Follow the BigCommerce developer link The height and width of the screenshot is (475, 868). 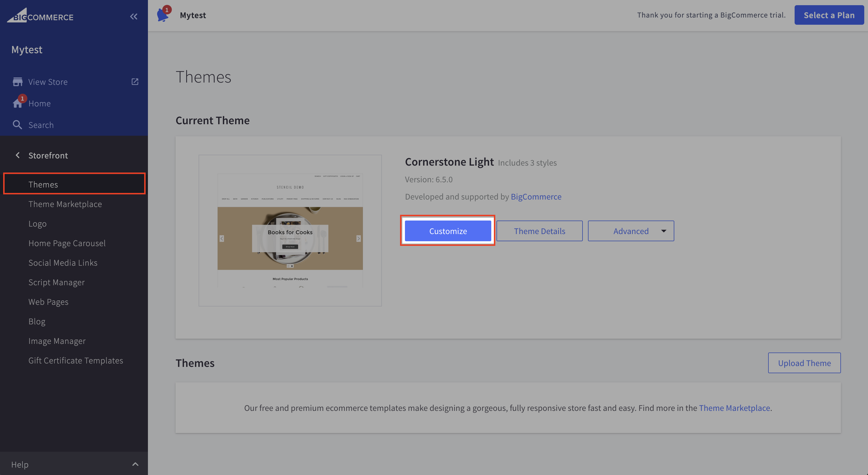536,197
